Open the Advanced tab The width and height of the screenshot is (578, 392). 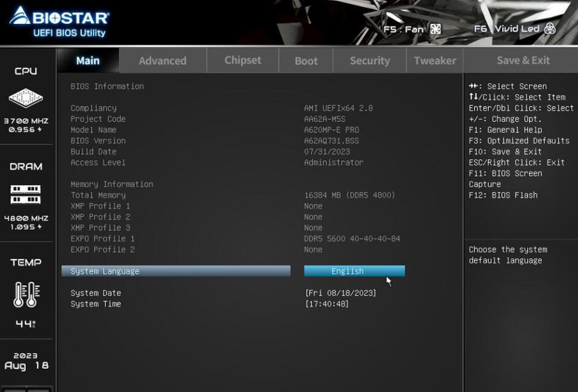[163, 61]
